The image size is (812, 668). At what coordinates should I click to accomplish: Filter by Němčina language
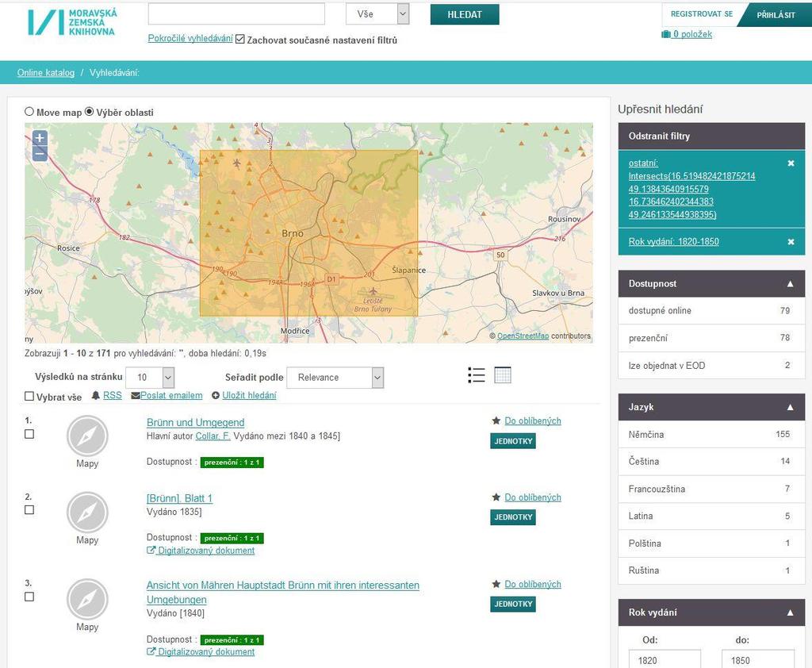click(x=711, y=434)
